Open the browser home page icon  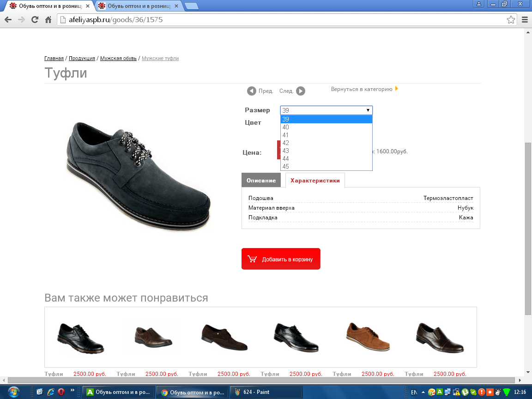coord(48,20)
